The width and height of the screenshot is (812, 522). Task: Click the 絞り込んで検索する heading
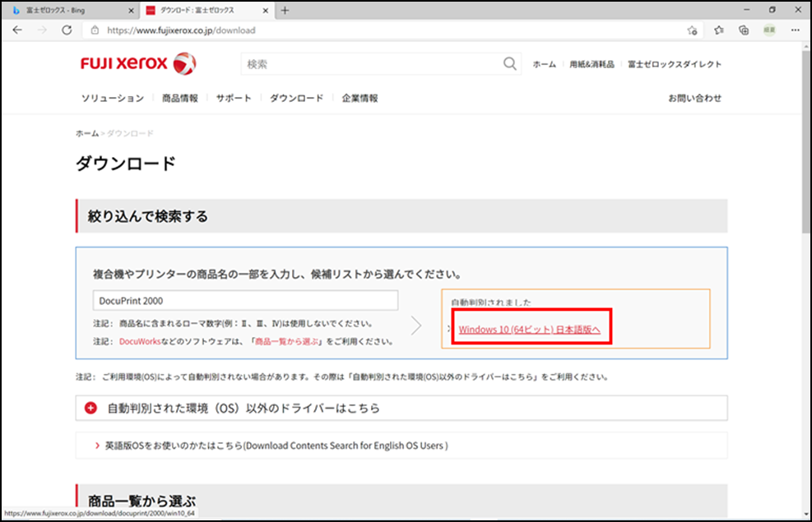click(147, 216)
